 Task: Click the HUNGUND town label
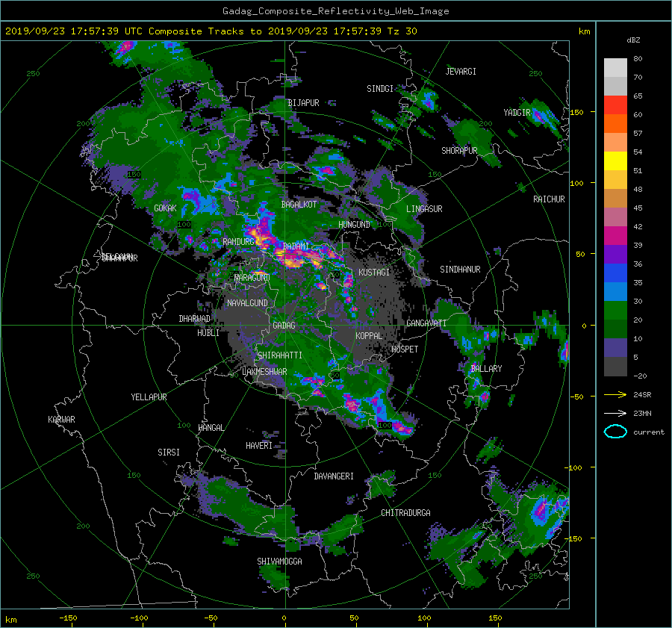pos(354,224)
